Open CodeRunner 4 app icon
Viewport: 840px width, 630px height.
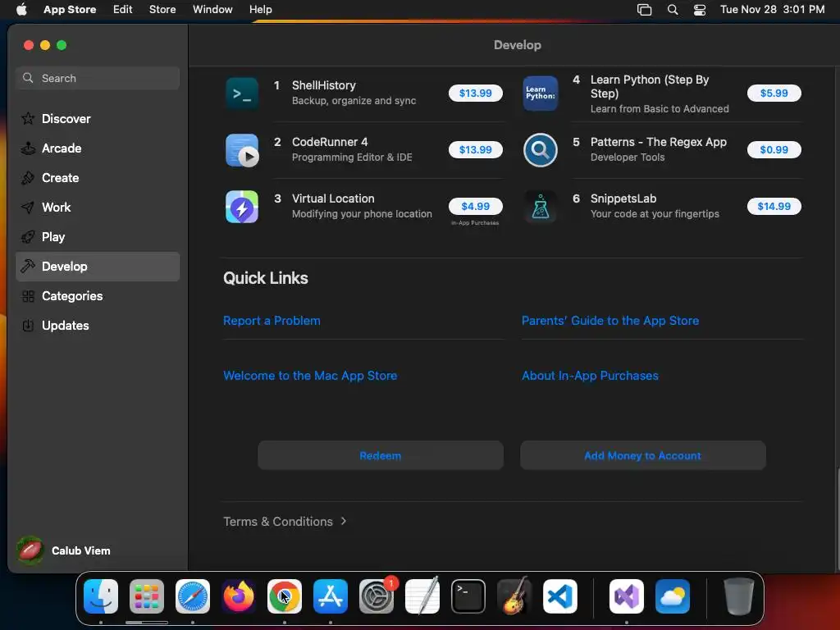pos(242,150)
